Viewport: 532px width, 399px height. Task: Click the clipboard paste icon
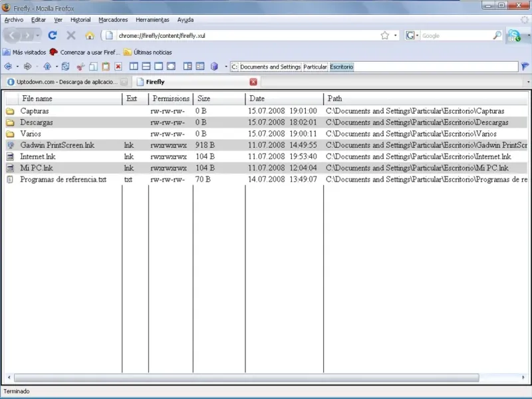(x=106, y=66)
